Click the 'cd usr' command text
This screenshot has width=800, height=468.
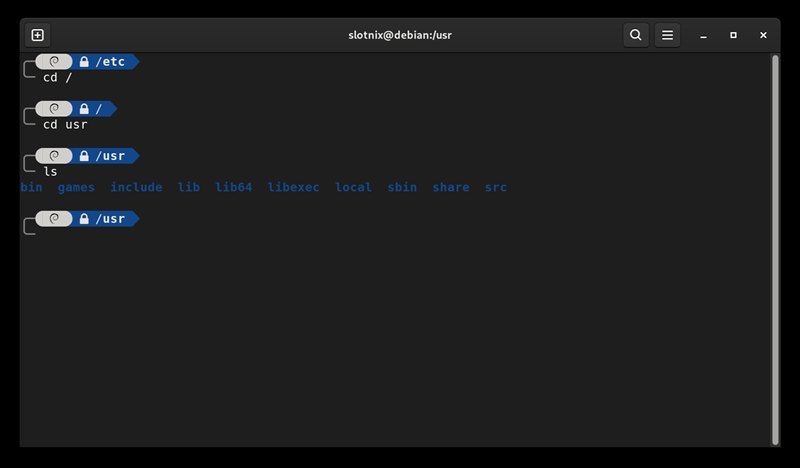(65, 125)
